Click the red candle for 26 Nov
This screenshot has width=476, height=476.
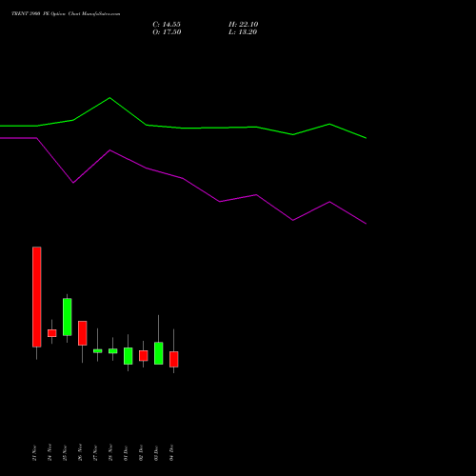[x=83, y=333]
